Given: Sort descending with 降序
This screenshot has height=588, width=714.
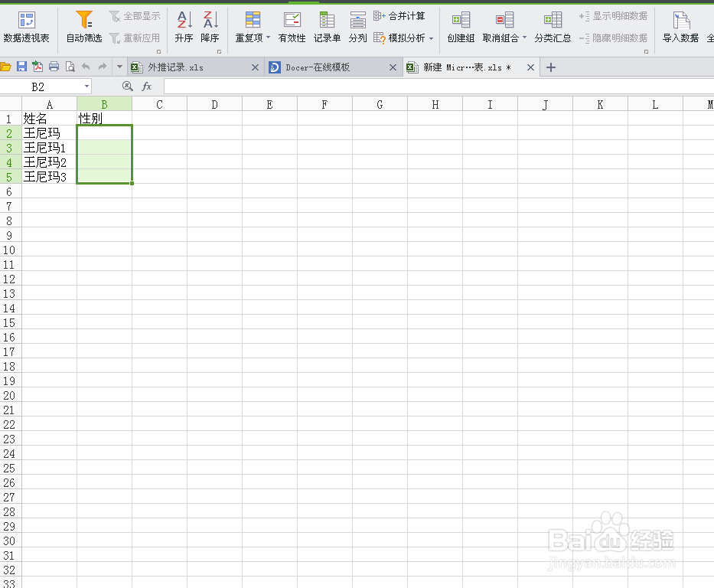Looking at the screenshot, I should (210, 28).
